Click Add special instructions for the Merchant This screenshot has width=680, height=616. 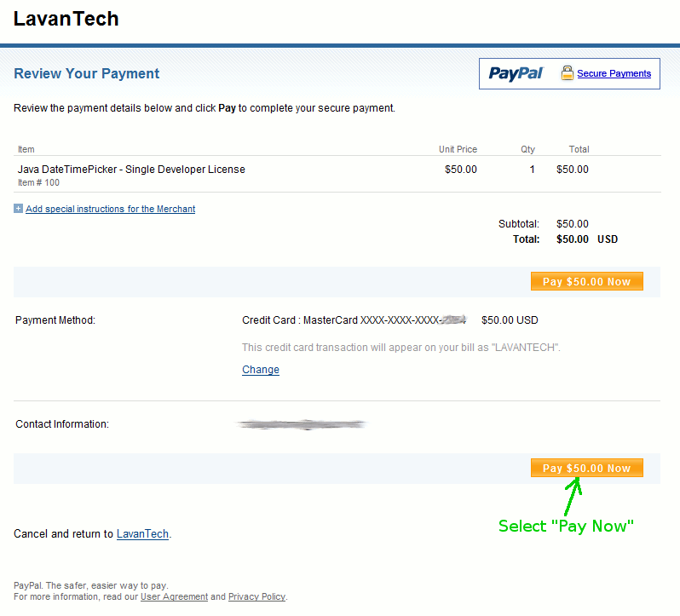pos(110,209)
